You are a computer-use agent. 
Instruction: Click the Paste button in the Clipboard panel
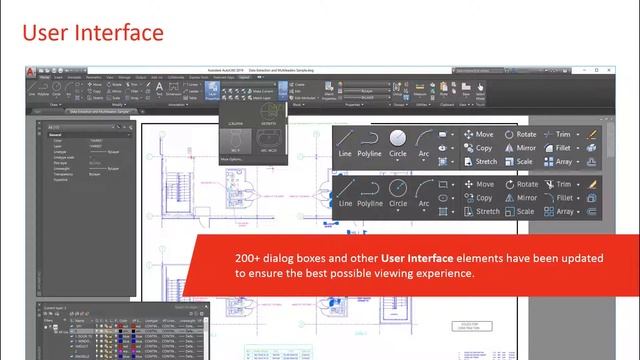click(444, 89)
